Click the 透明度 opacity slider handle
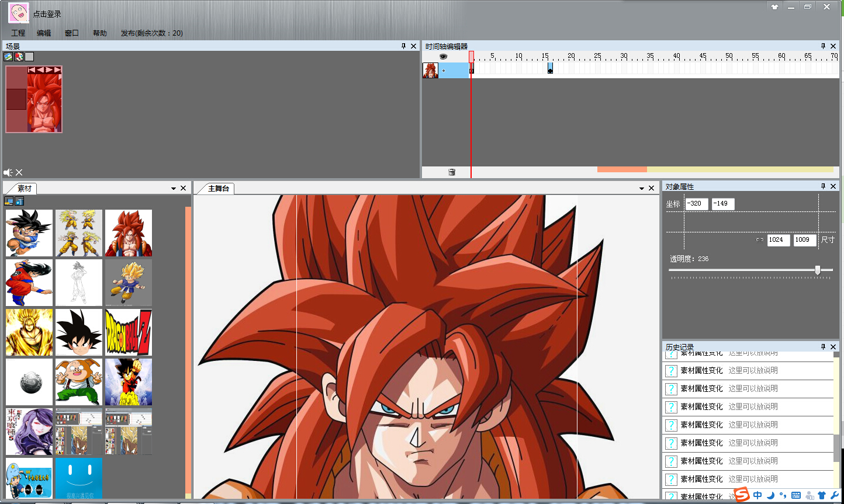 (x=818, y=270)
